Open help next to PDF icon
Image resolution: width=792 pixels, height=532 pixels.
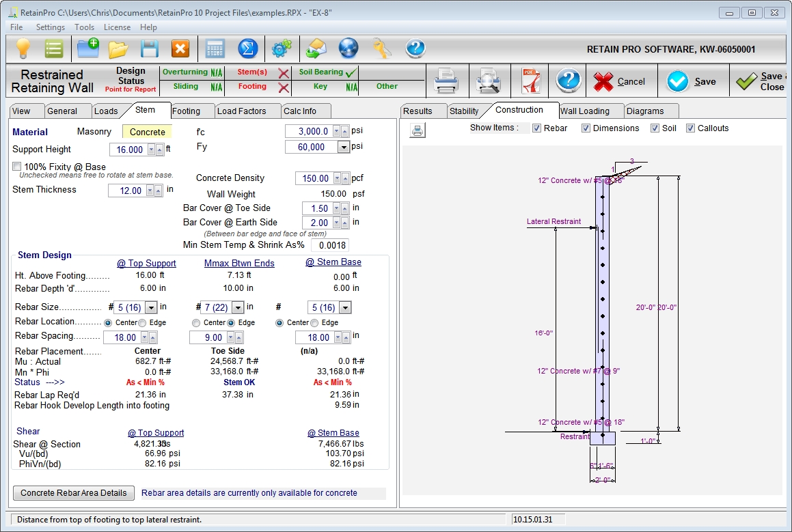[x=569, y=81]
